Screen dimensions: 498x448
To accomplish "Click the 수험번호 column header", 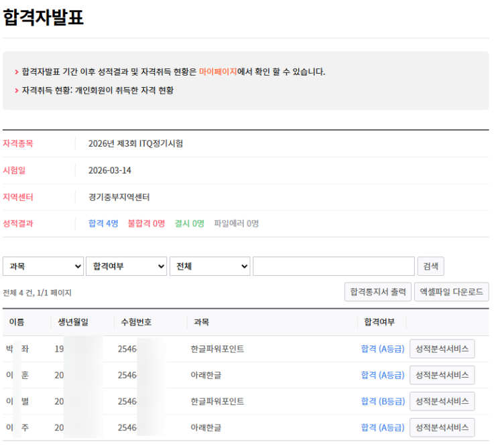I will [135, 322].
